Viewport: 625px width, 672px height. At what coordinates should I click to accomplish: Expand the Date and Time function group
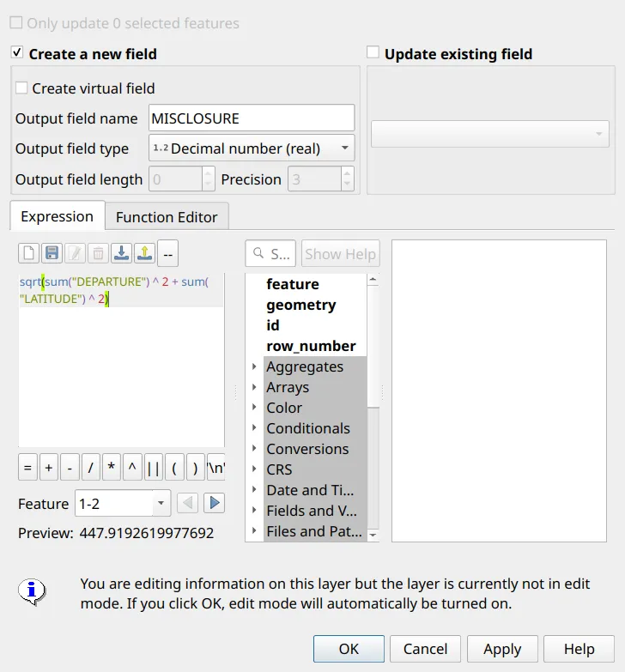point(254,489)
